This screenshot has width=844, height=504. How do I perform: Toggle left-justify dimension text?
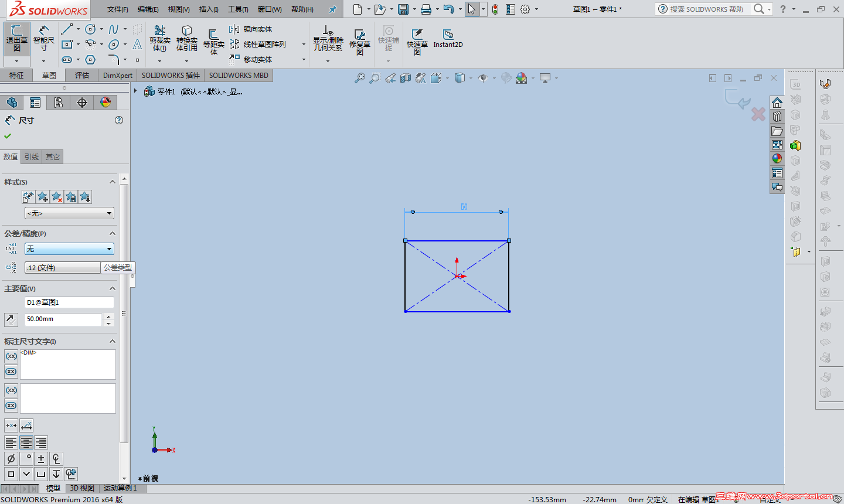click(11, 442)
